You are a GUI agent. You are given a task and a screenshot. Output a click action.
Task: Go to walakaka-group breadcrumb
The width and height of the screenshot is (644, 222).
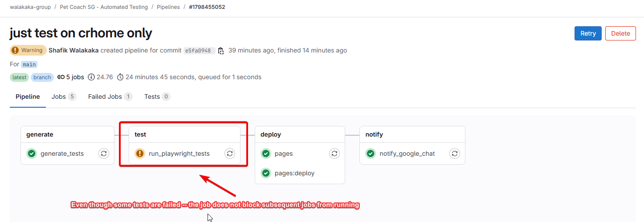click(30, 7)
